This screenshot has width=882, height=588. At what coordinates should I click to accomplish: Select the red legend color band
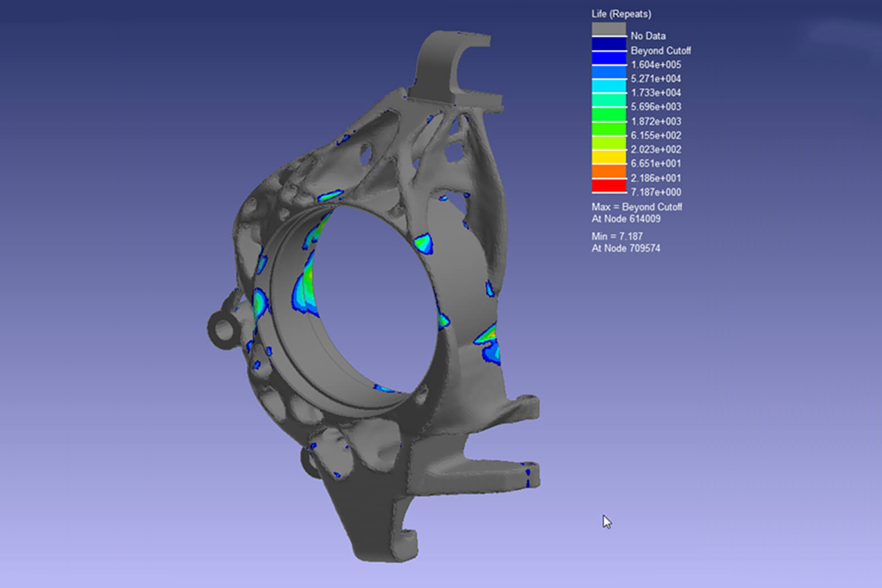pos(609,186)
